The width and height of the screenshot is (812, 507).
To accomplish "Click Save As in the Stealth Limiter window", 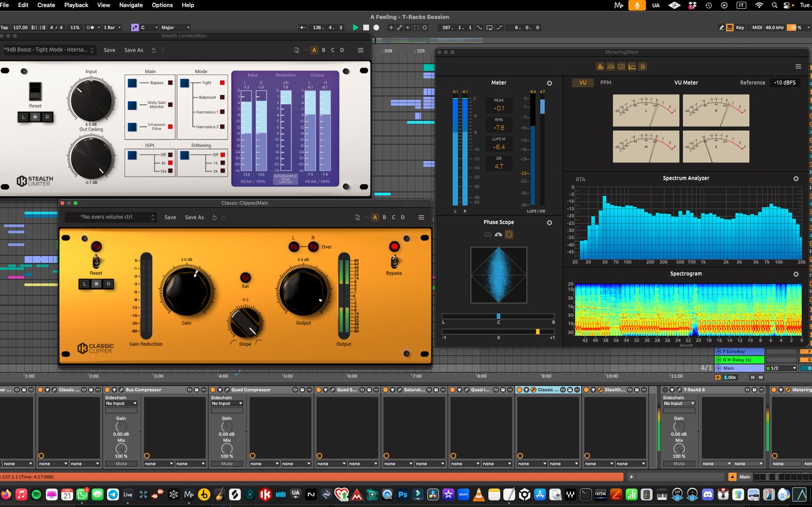I will point(134,50).
